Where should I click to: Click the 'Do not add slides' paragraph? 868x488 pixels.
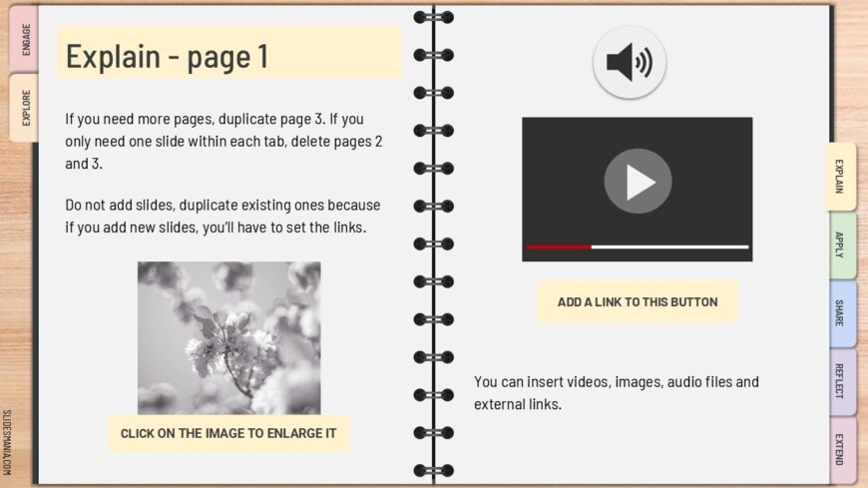pyautogui.click(x=223, y=216)
